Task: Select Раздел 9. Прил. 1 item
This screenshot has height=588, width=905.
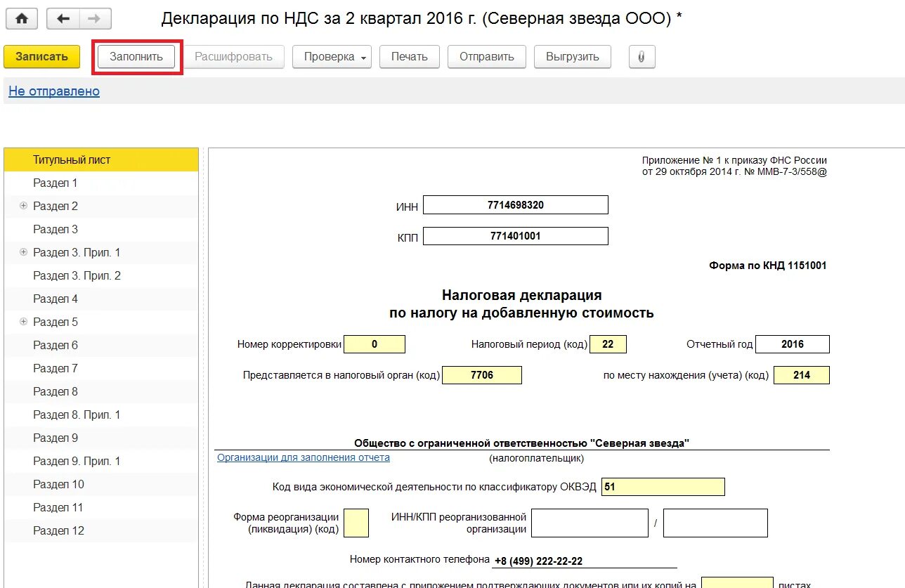Action: point(101,461)
